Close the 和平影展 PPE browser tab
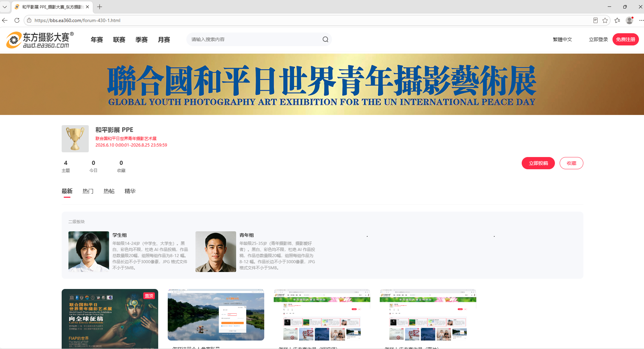This screenshot has width=644, height=349. click(87, 7)
